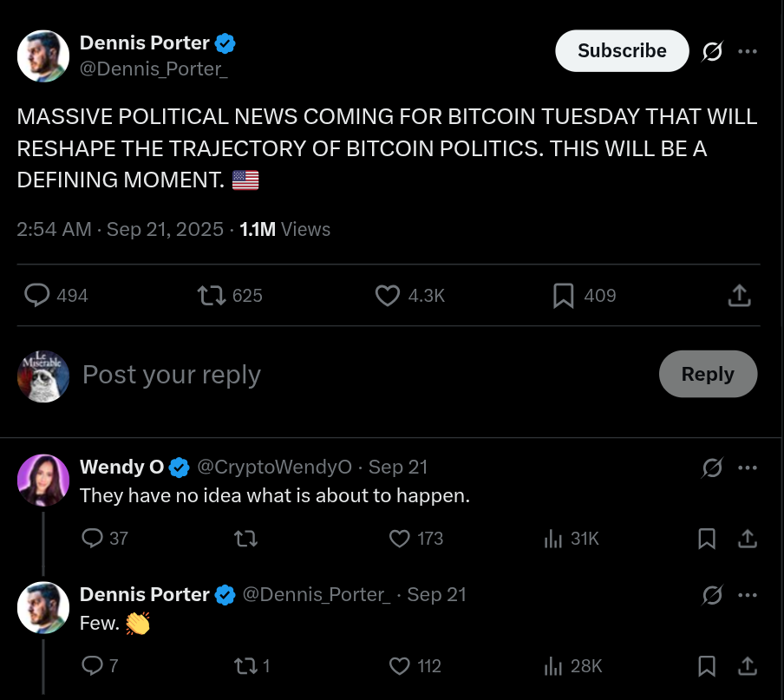
Task: Open Dennis Porter's profile avatar at top
Action: click(43, 56)
